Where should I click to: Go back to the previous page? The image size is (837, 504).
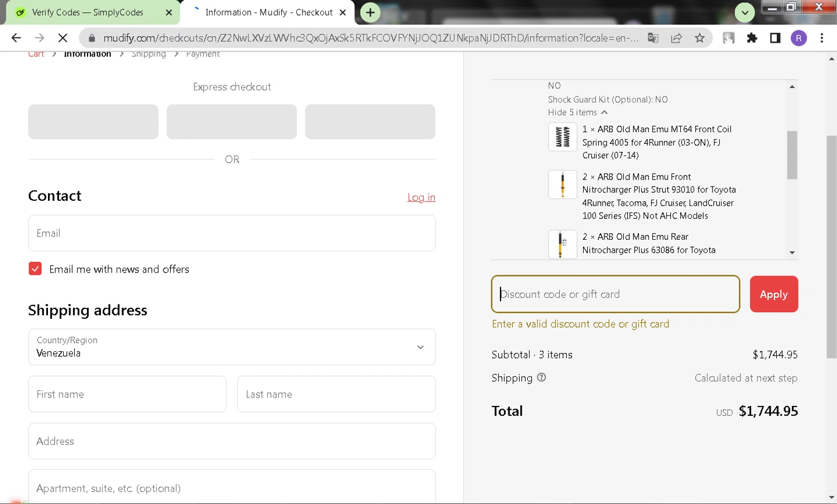point(16,38)
